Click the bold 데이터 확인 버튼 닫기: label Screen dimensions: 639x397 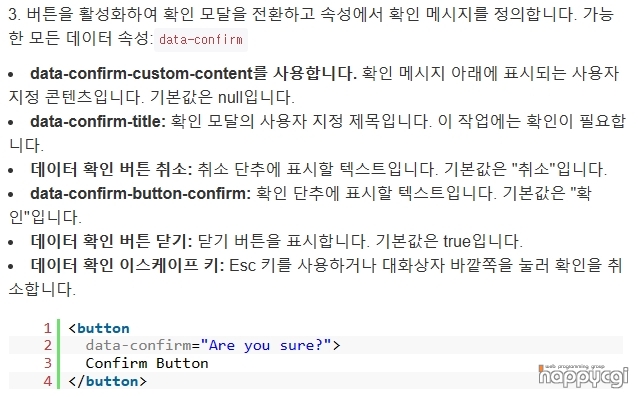tap(111, 241)
